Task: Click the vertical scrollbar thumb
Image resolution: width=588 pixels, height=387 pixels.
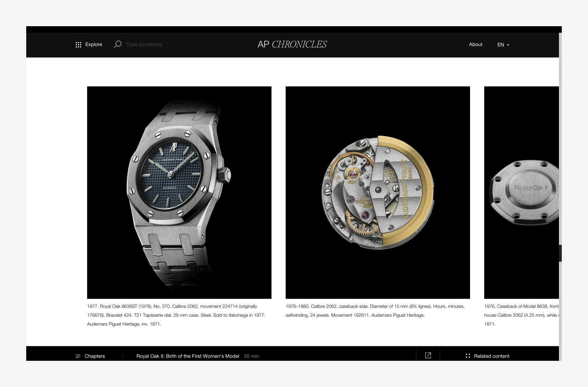Action: [560, 253]
